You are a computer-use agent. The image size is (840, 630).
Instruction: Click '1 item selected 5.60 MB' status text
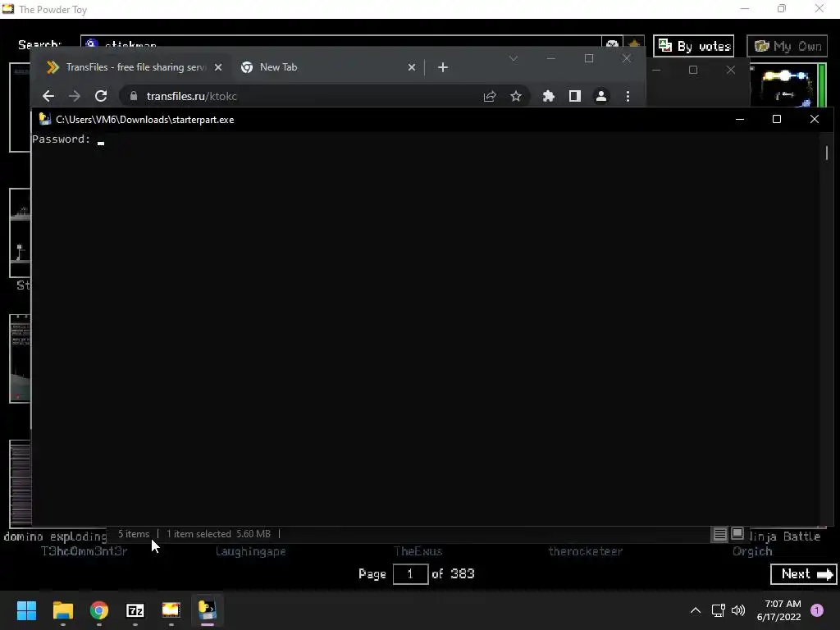point(218,534)
